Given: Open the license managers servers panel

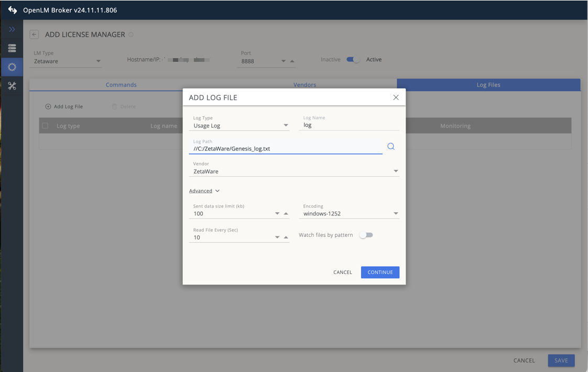Looking at the screenshot, I should [x=12, y=48].
